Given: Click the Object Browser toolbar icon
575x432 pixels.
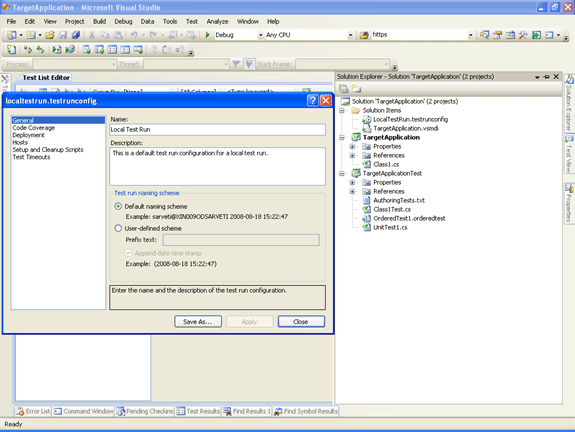Looking at the screenshot, I should [510, 35].
